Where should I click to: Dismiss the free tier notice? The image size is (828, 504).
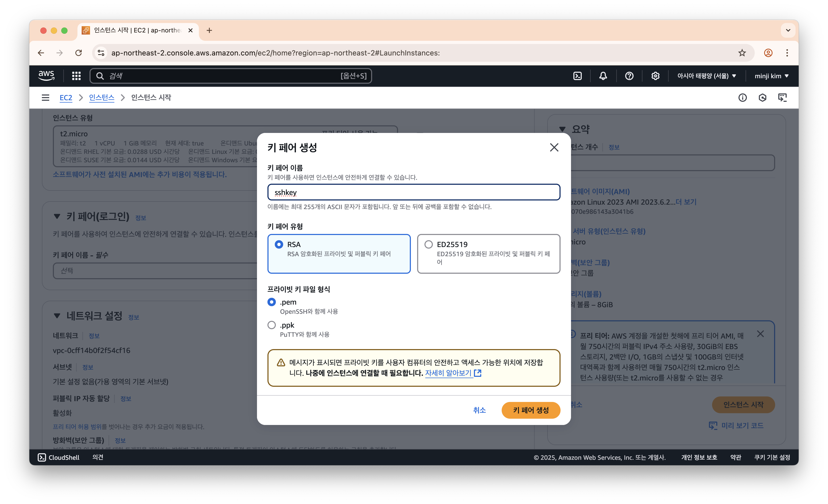click(760, 334)
